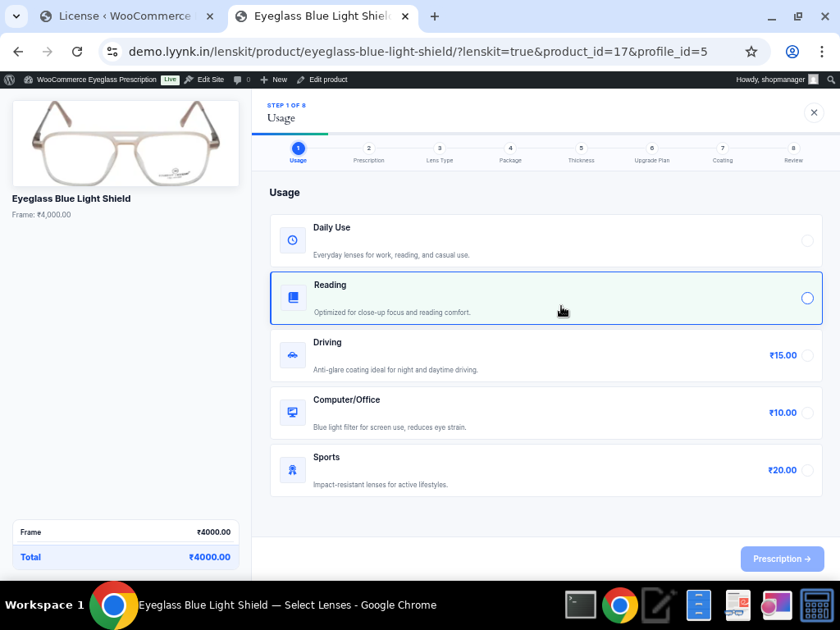The height and width of the screenshot is (630, 840).
Task: Click the Sports ribbon icon
Action: pyautogui.click(x=293, y=470)
